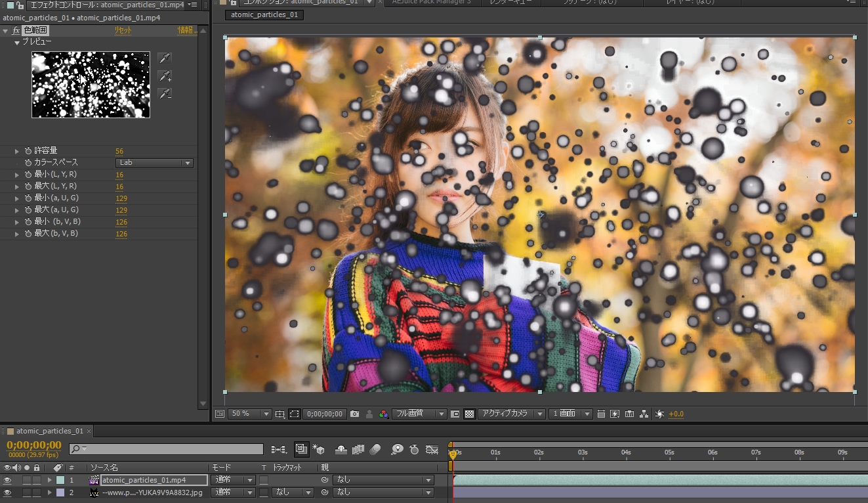Open the composition mini-flowchart in timeline
The image size is (868, 503).
coord(279,449)
